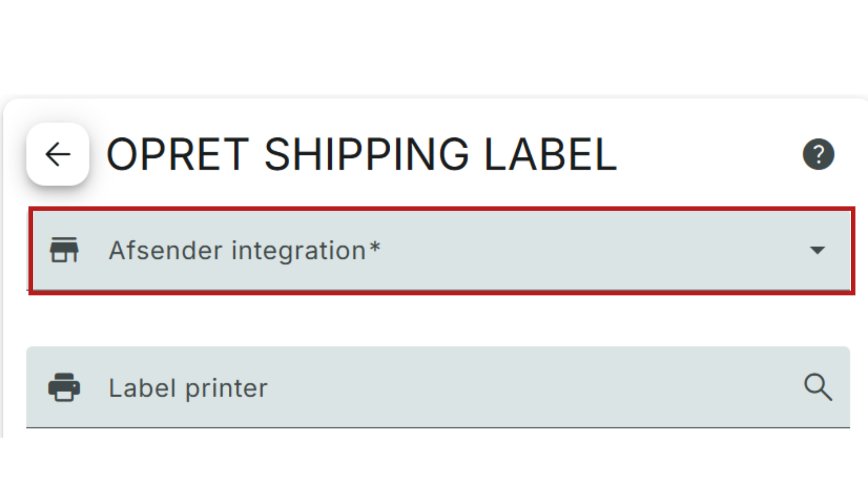Click the word OPRET in the title
This screenshot has width=868, height=488.
[178, 155]
